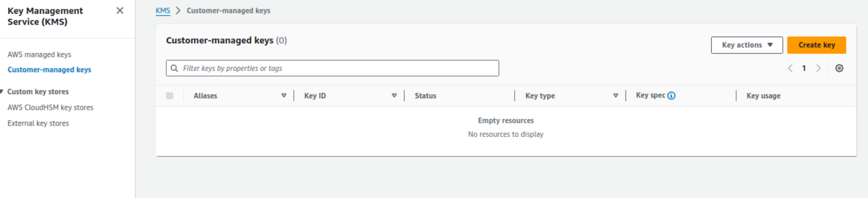
Task: Click the Key spec column header
Action: click(x=650, y=95)
